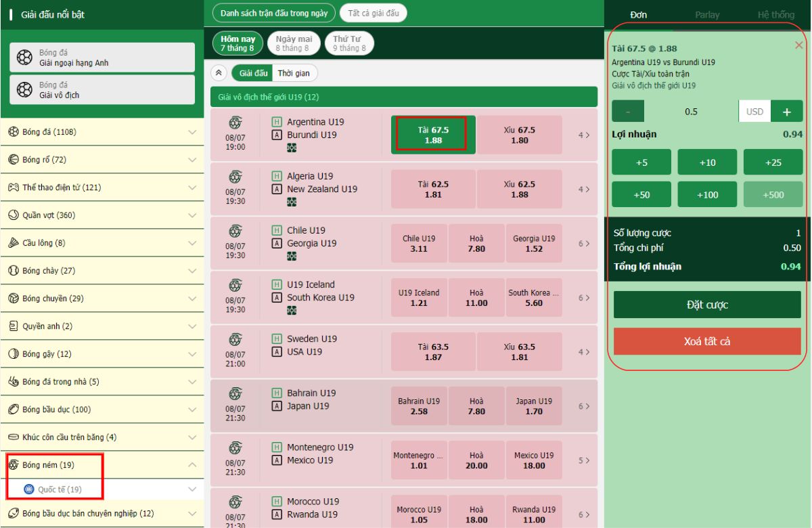Switch sorting to Thời gian
812x528 pixels.
294,73
